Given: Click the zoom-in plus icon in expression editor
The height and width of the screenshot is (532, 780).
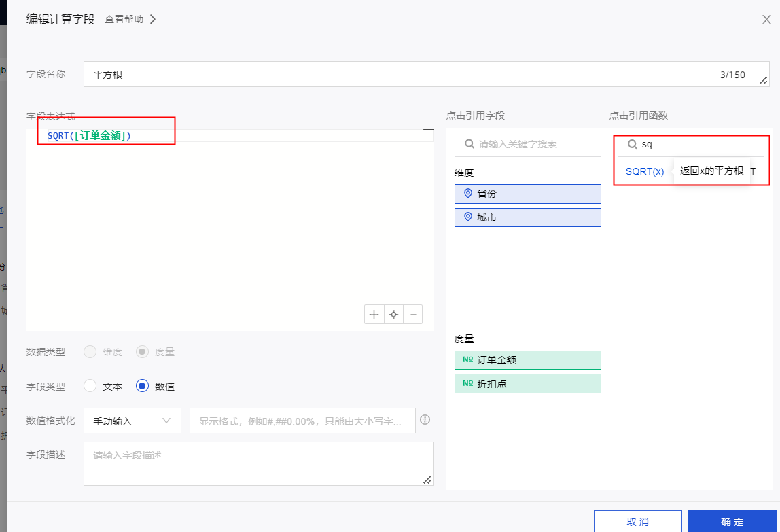Looking at the screenshot, I should (374, 315).
